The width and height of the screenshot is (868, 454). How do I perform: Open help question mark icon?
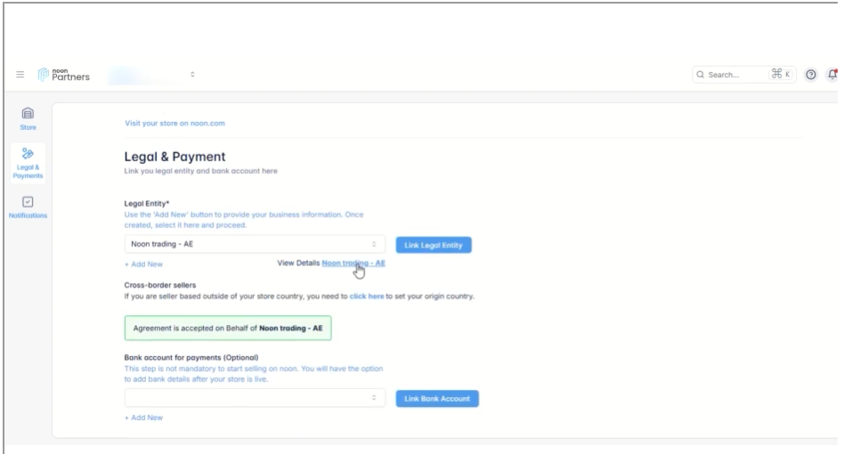point(810,74)
